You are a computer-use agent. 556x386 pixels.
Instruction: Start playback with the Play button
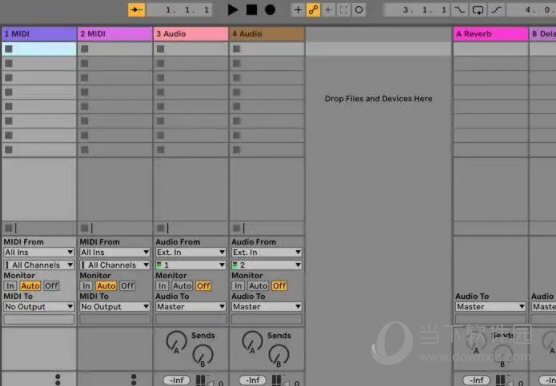pyautogui.click(x=233, y=10)
